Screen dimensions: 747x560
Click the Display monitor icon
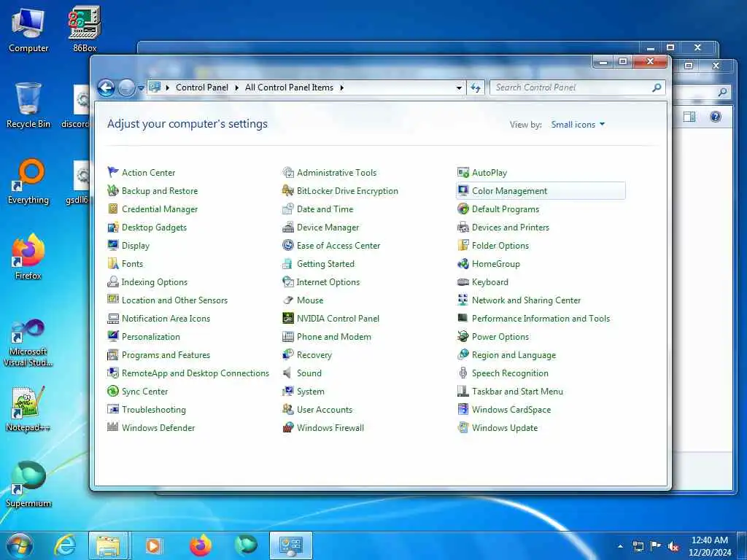pos(113,245)
